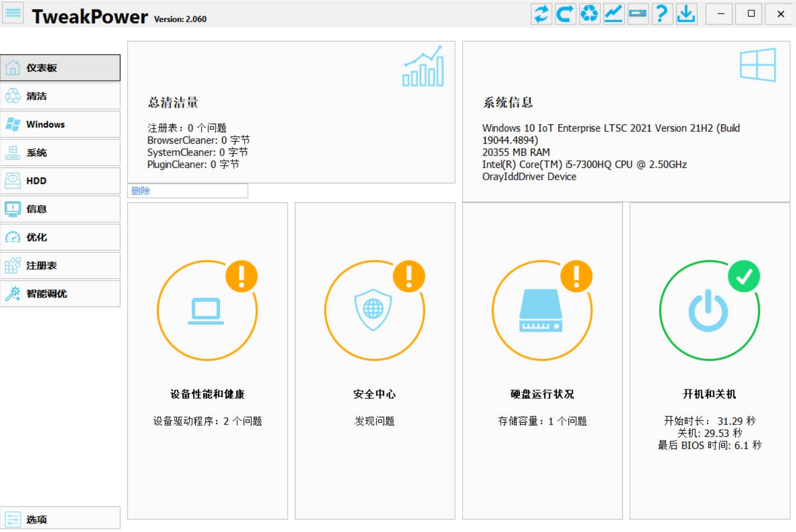Viewport: 796px width, 532px height.
Task: Click the 安全中心 card title
Action: [375, 394]
